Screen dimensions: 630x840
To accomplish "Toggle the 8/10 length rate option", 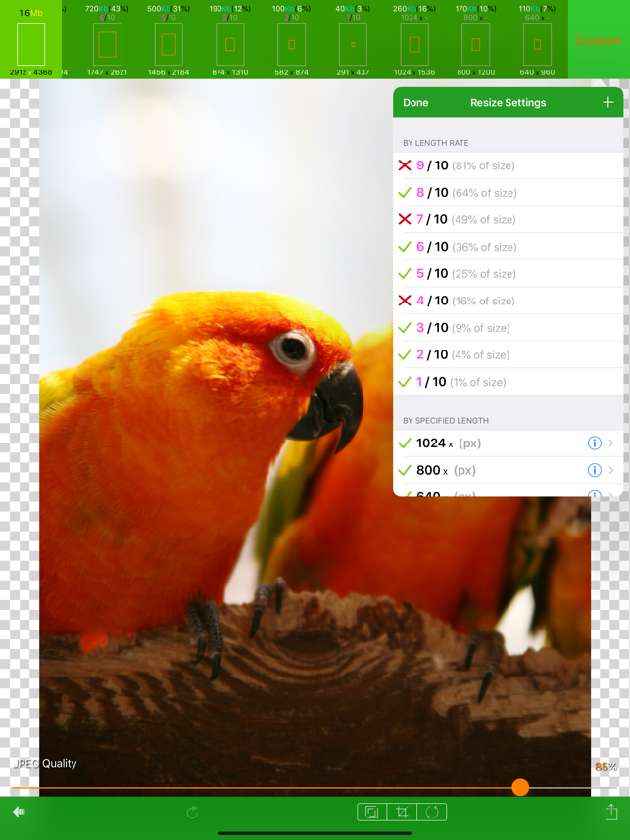I will (x=509, y=192).
